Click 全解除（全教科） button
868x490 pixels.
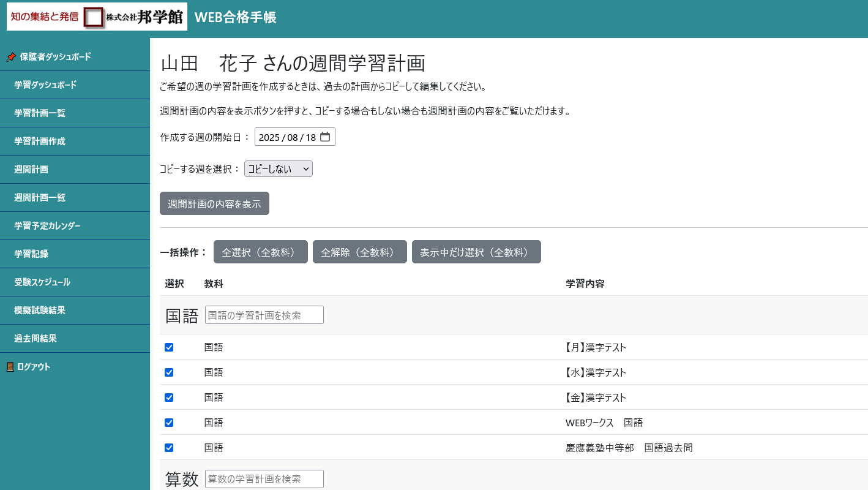pyautogui.click(x=360, y=252)
